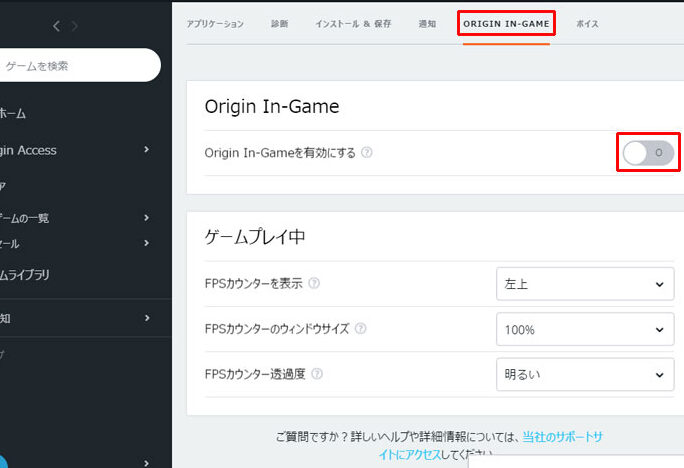This screenshot has height=468, width=684.
Task: Open the 当社のサポートサイト link
Action: (x=561, y=438)
